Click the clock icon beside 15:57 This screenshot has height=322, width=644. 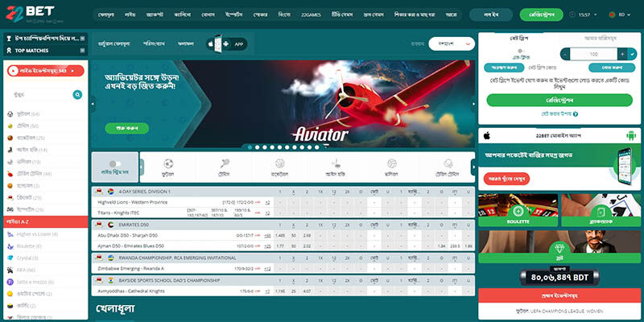tap(572, 14)
